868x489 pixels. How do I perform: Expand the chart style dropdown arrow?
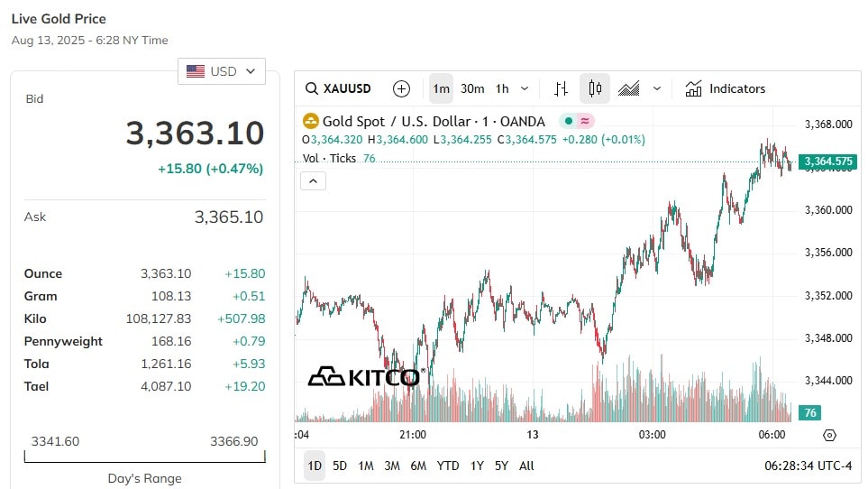(657, 88)
